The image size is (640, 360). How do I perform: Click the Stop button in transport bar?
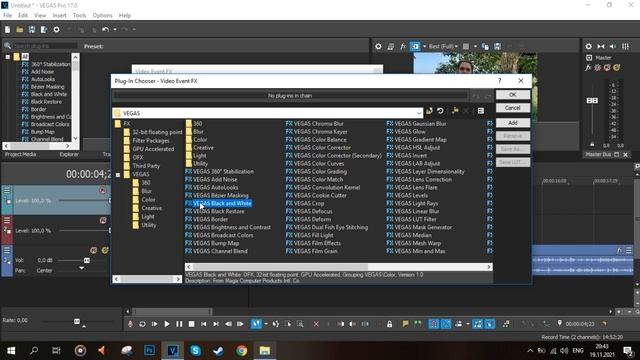pos(191,324)
